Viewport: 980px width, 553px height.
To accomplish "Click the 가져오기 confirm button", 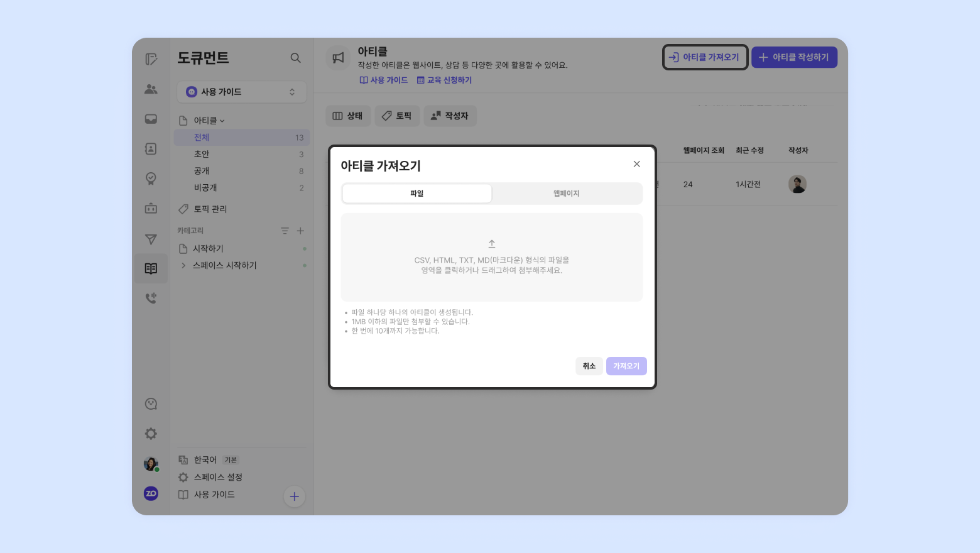I will (x=626, y=366).
